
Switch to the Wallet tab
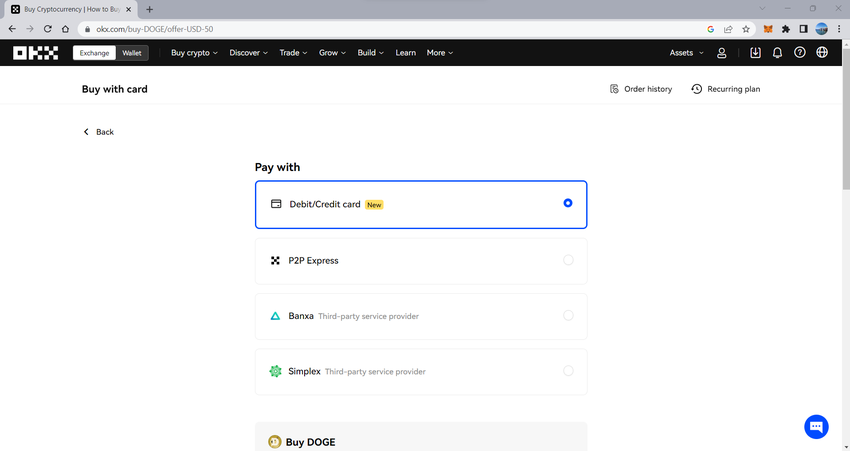(x=132, y=53)
